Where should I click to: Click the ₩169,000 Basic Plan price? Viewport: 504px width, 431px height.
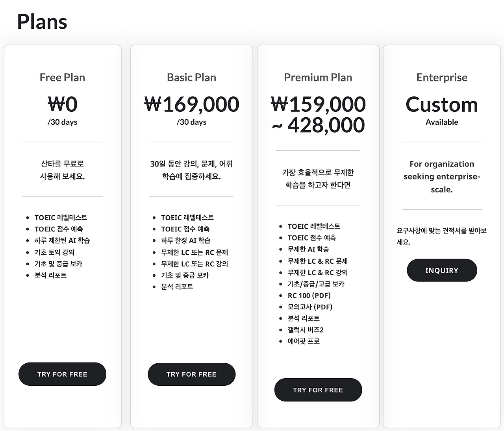[191, 104]
